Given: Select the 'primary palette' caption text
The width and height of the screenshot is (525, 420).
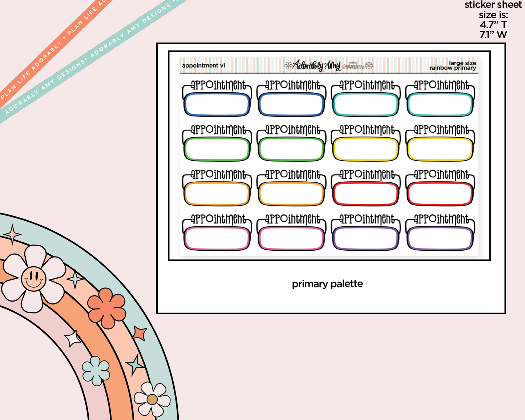Looking at the screenshot, I should (x=327, y=284).
